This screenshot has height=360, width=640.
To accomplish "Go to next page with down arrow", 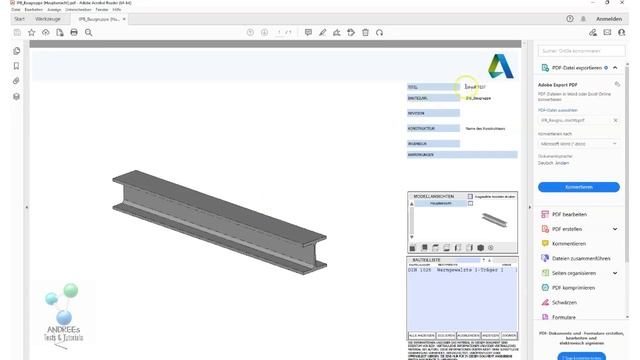I will point(264,32).
